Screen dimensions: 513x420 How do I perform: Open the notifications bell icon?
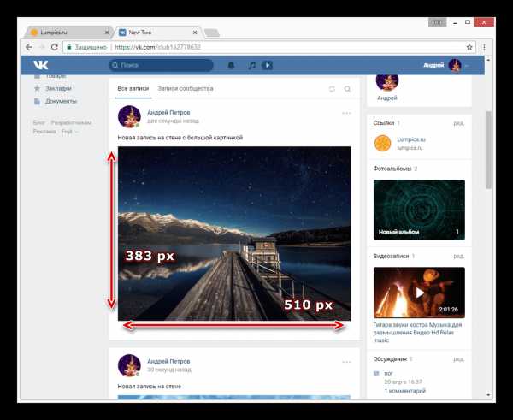coord(231,65)
